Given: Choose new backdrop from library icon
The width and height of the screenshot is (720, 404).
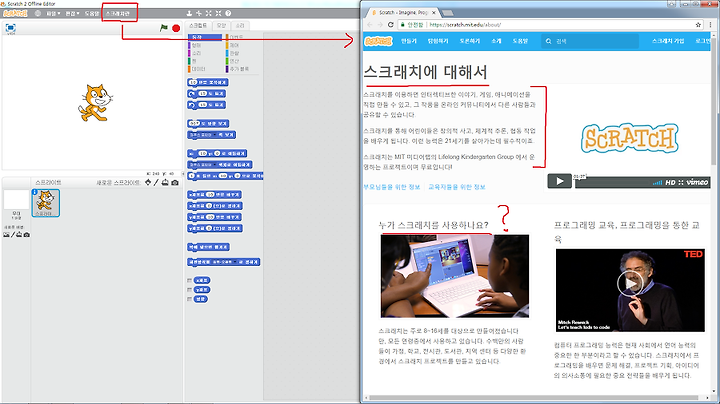Looking at the screenshot, I should point(6,235).
